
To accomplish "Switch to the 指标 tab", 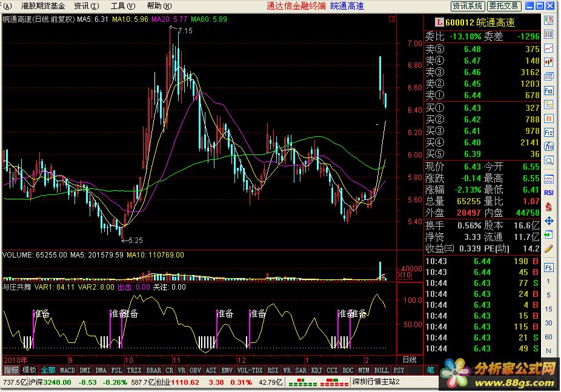I will coord(11,370).
